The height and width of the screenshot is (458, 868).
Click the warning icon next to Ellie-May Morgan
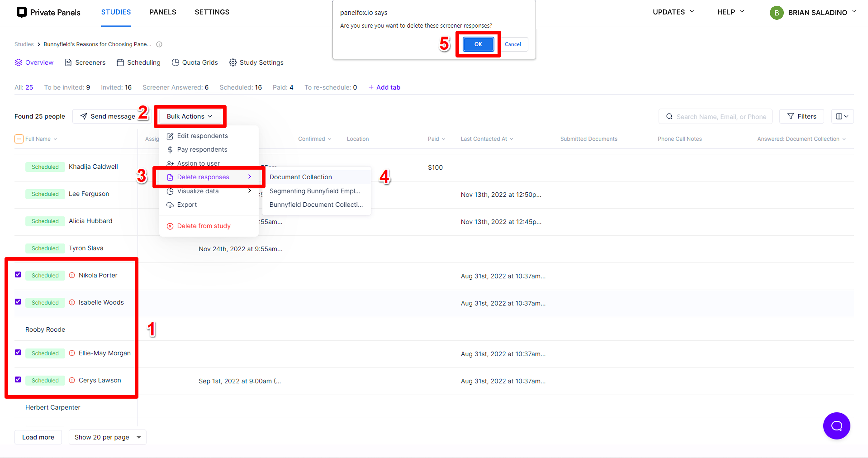pos(72,353)
